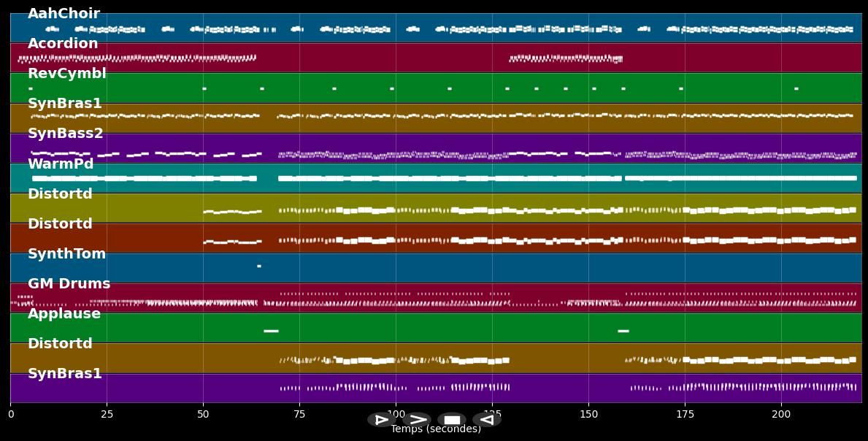Click the 150-second tick on time axis
This screenshot has height=441, width=868.
588,414
